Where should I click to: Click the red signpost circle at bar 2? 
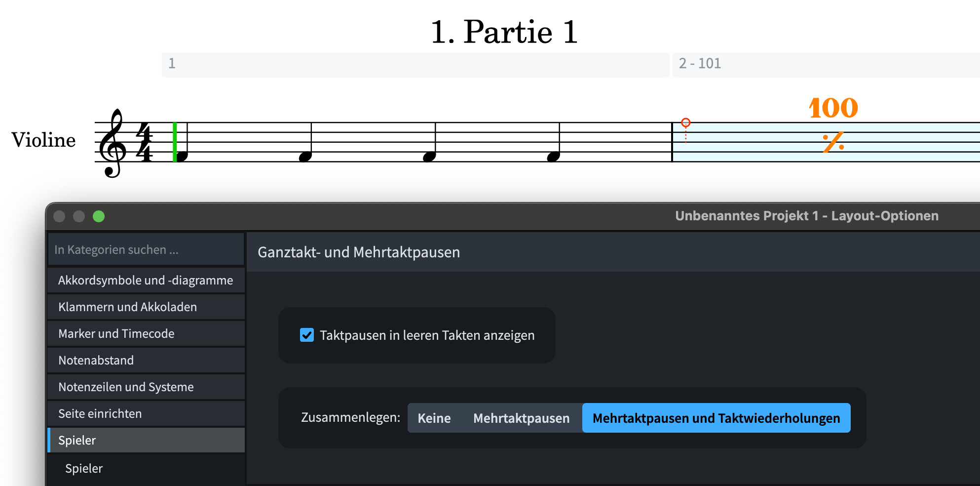685,122
